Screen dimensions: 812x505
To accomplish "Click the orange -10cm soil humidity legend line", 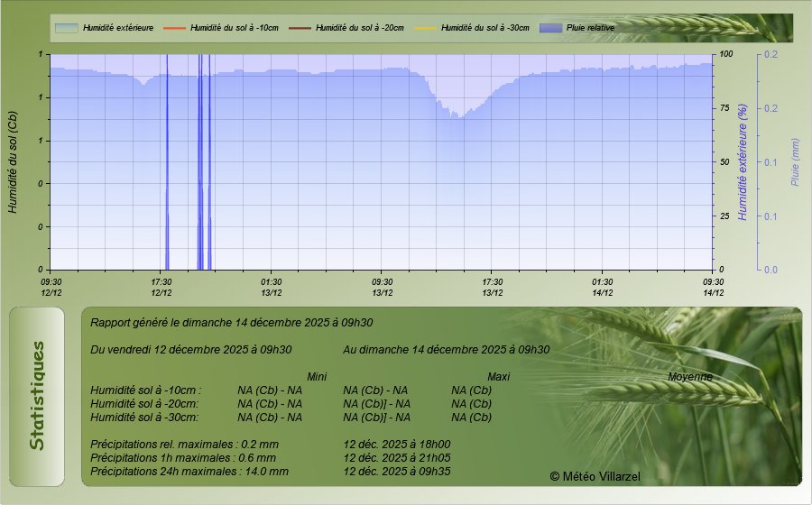I will tap(173, 28).
